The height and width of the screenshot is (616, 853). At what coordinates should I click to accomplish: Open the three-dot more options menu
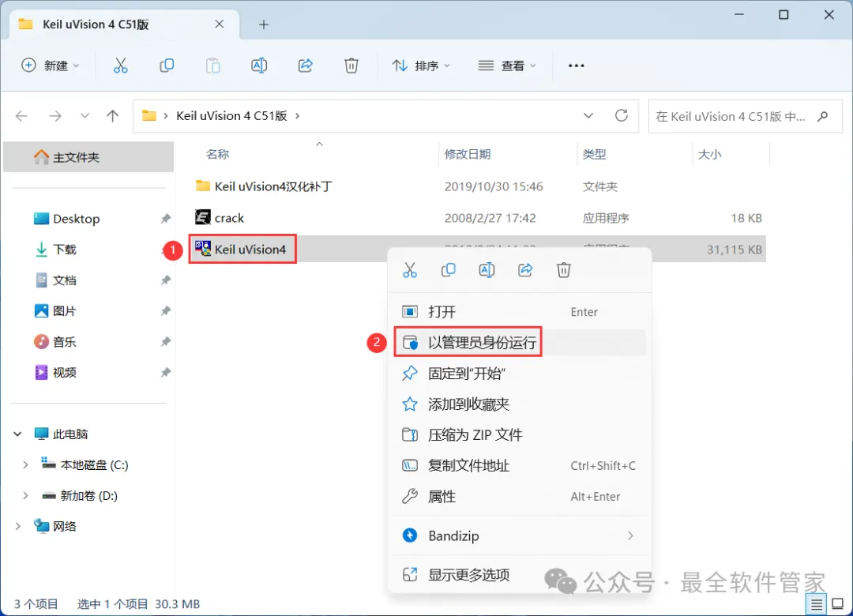[576, 66]
